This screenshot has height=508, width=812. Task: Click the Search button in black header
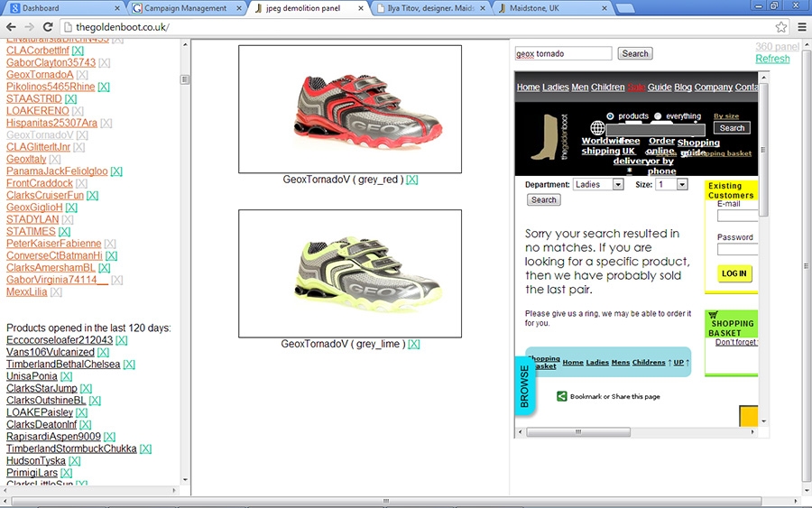[x=732, y=128]
